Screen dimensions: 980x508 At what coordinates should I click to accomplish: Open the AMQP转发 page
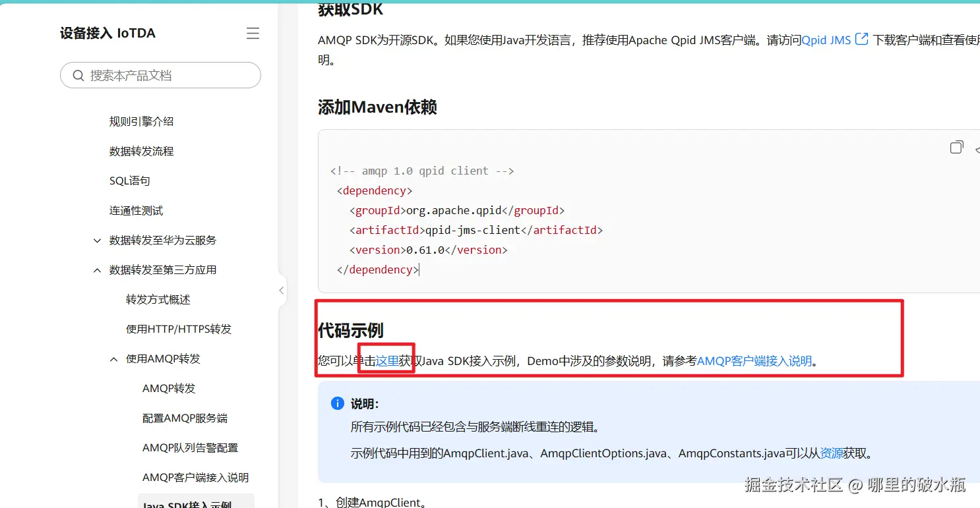tap(169, 389)
